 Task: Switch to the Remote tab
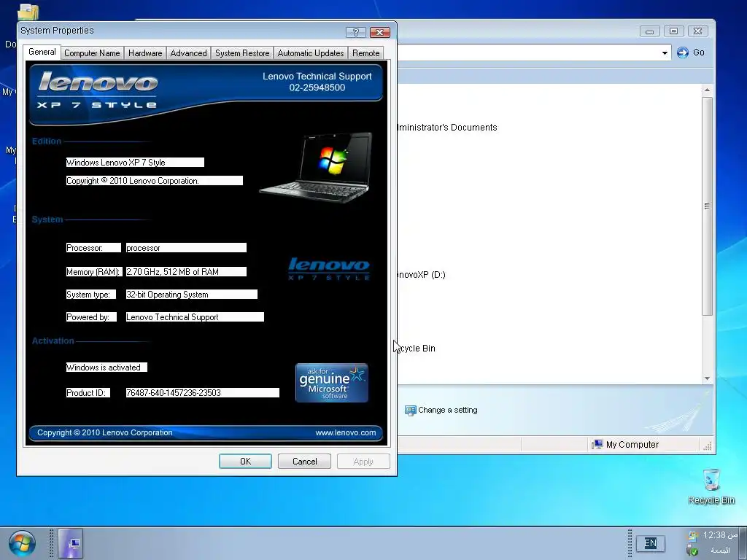(366, 52)
